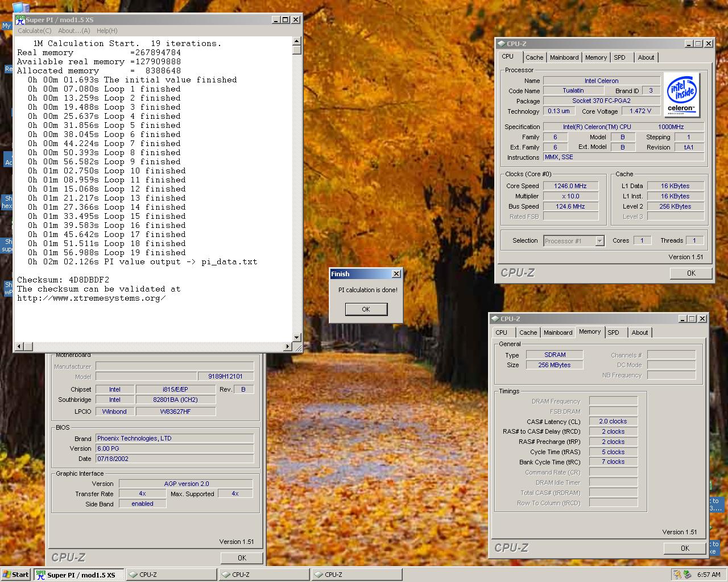Screen dimensions: 728x582
Task: Click the Tualatin code name field
Action: point(573,91)
